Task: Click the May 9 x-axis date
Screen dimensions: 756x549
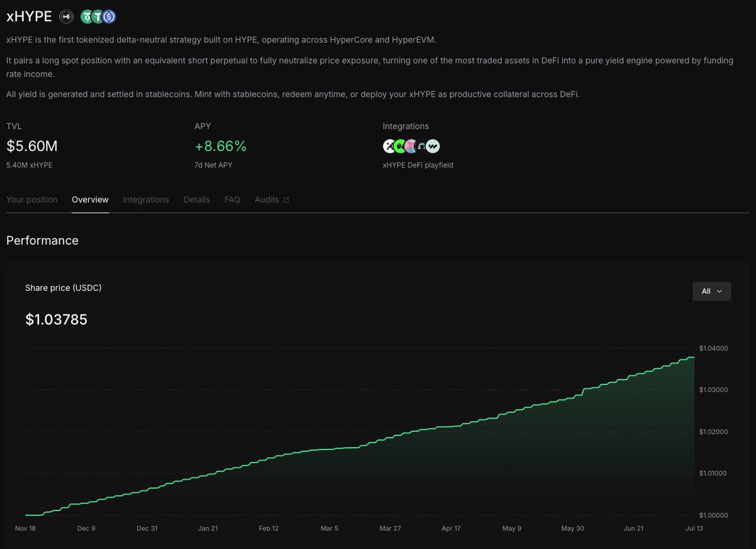Action: pyautogui.click(x=512, y=528)
